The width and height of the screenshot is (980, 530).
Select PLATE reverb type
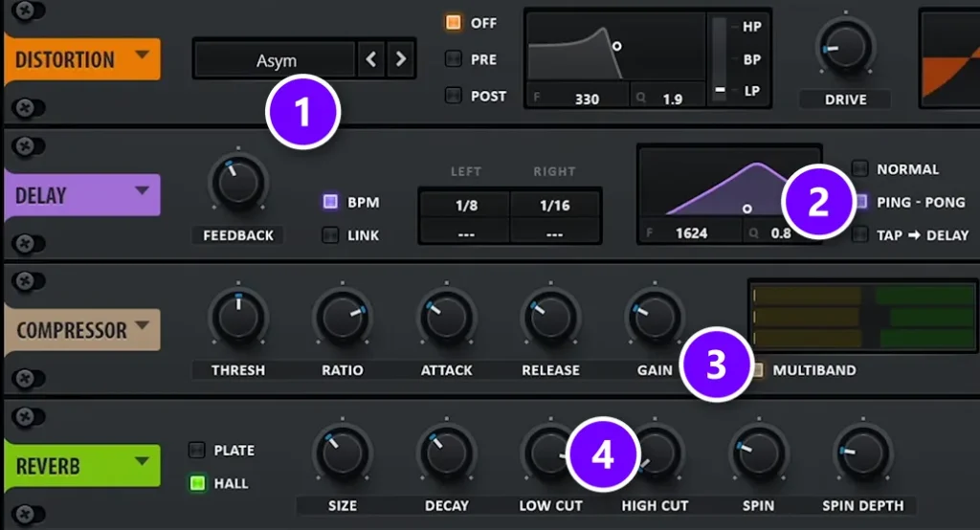pos(197,450)
